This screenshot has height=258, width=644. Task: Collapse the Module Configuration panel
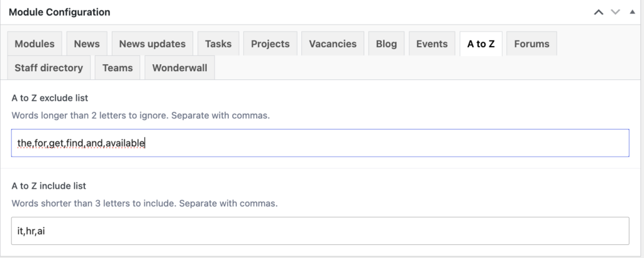coord(632,12)
